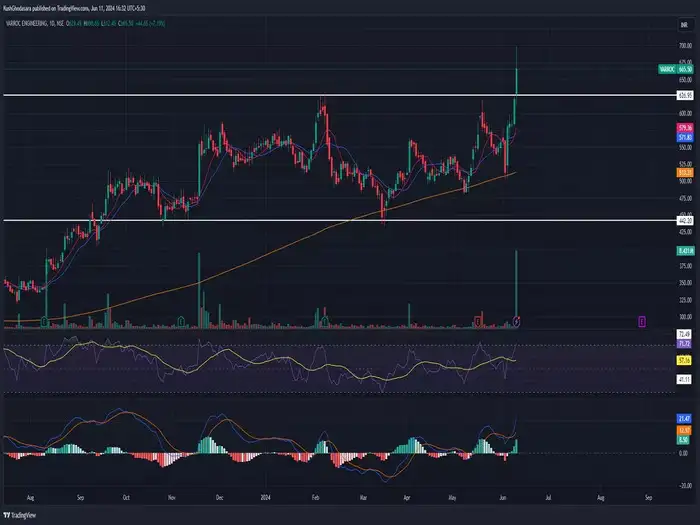
Task: Click the orange 510.39 moving average label
Action: point(686,172)
